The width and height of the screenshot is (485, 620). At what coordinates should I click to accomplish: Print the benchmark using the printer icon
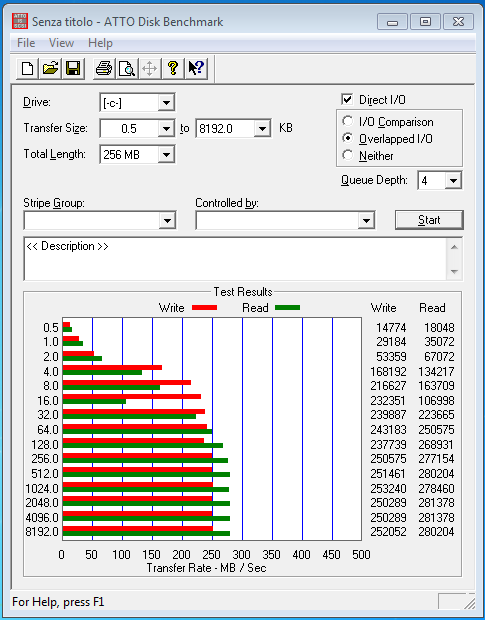(x=104, y=69)
